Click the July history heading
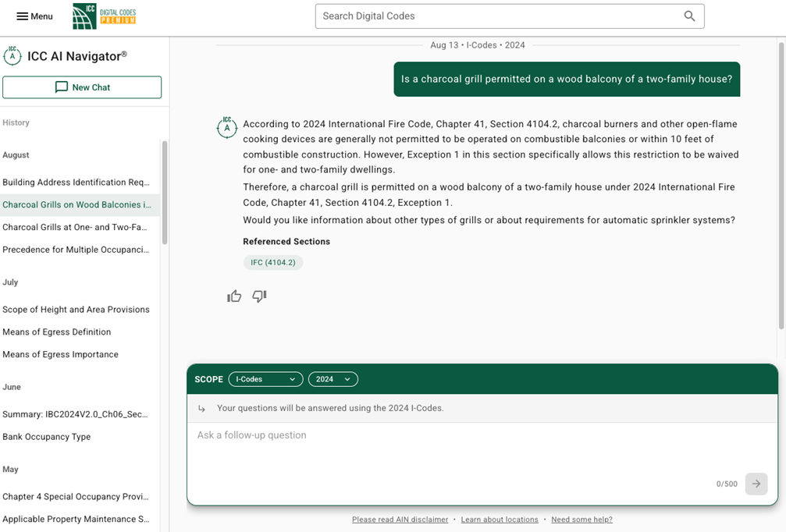This screenshot has width=786, height=532. point(10,282)
